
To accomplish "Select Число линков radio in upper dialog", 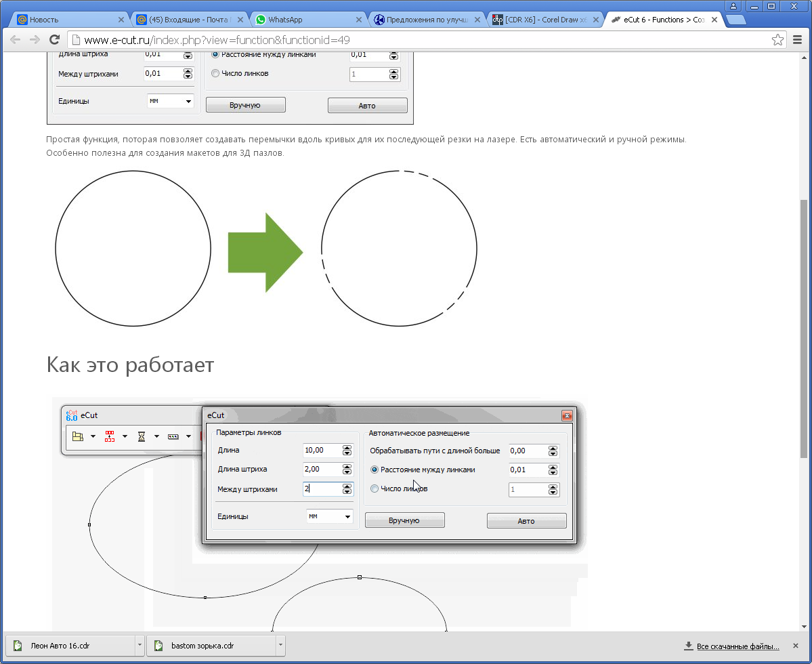I will pyautogui.click(x=215, y=74).
